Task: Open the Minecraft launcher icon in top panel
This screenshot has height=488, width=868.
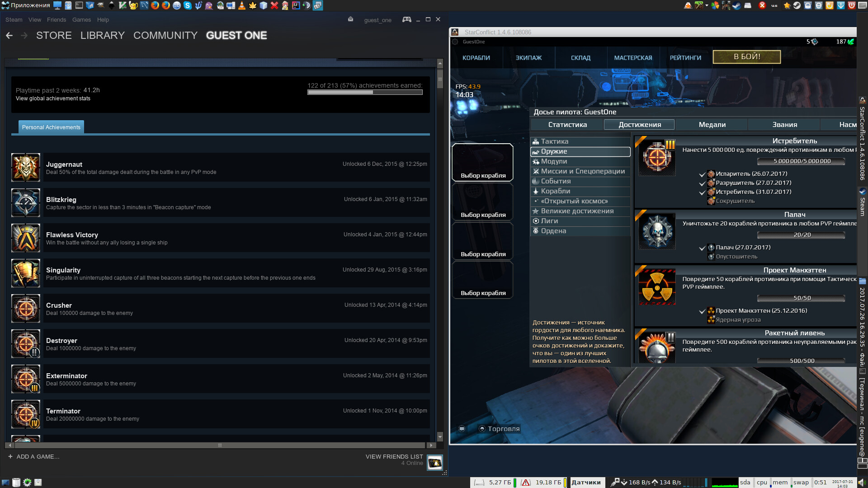Action: point(699,5)
